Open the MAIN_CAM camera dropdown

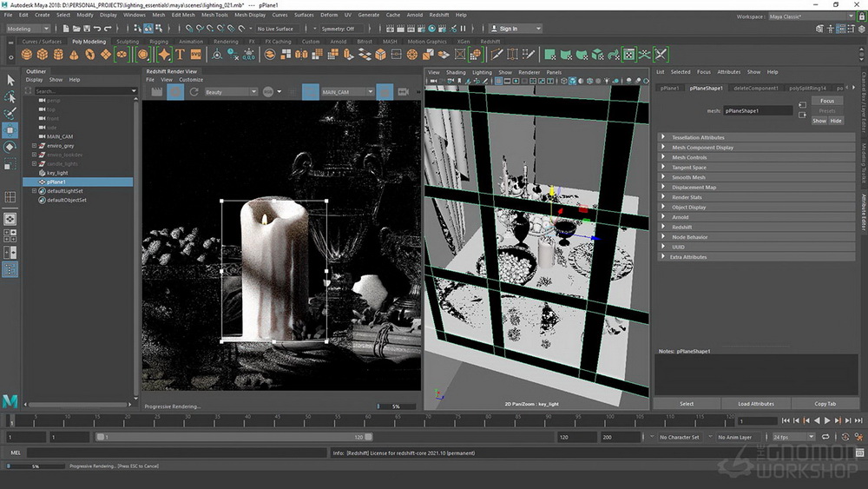click(x=347, y=92)
